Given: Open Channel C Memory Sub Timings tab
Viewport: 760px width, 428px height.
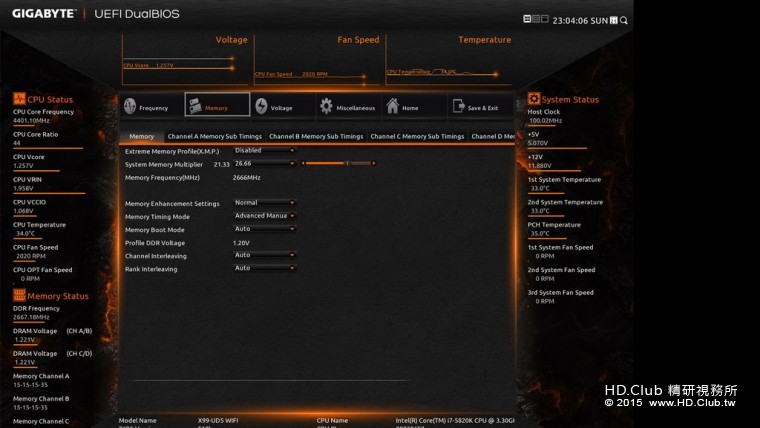Looking at the screenshot, I should [x=417, y=137].
